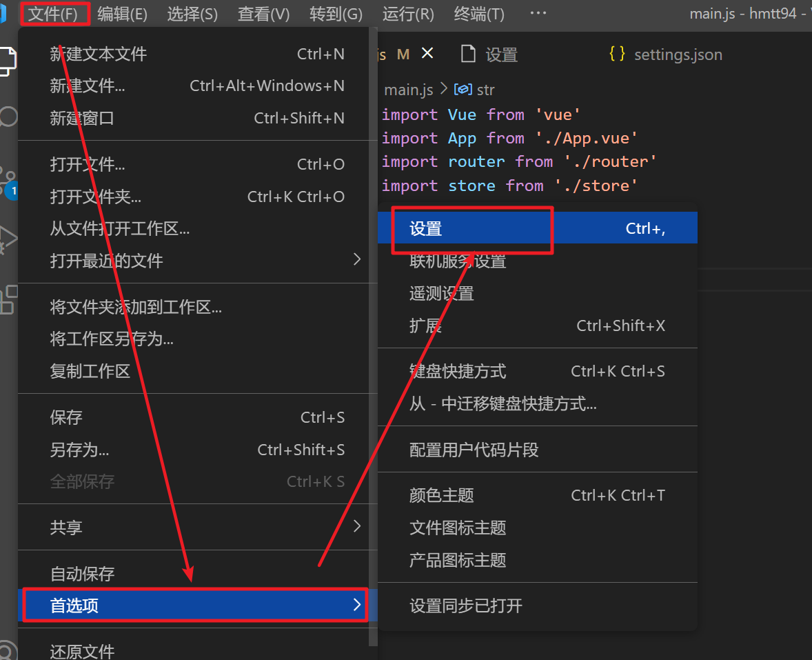Click main.js in the breadcrumb path
This screenshot has height=660, width=812.
click(408, 90)
